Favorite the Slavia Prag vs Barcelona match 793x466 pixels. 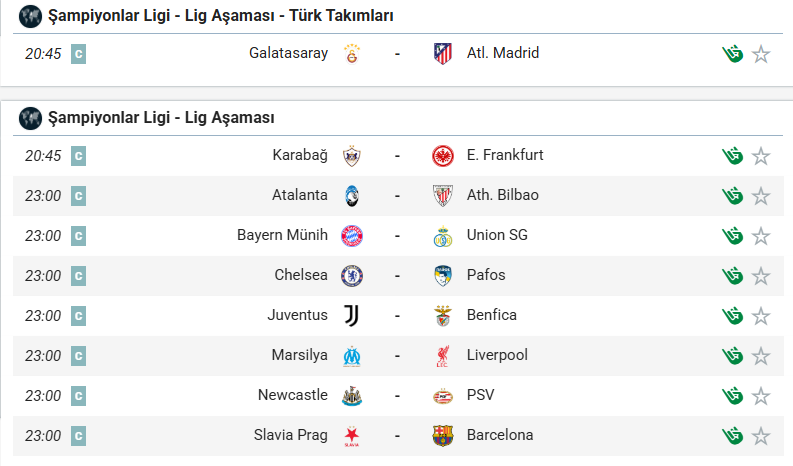click(761, 436)
